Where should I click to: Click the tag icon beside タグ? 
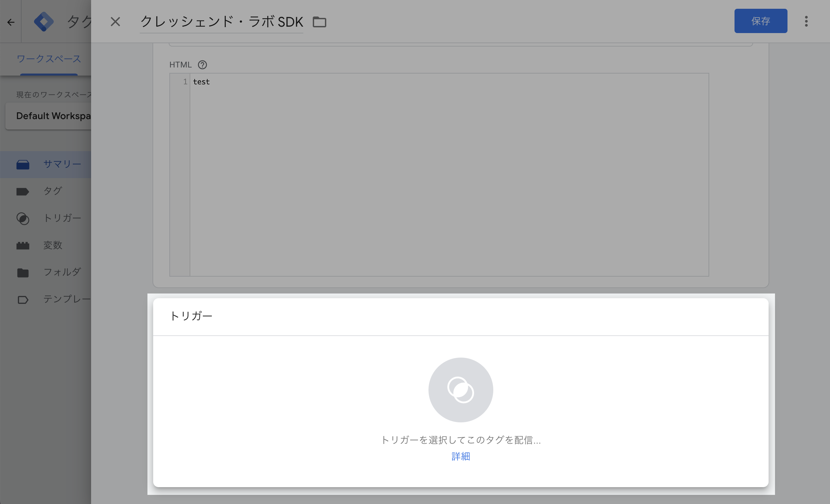23,192
